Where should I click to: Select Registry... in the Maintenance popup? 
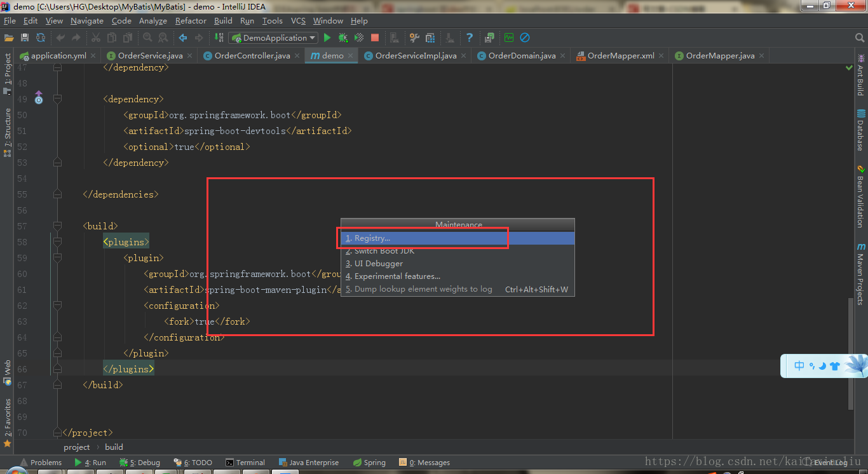[458, 238]
